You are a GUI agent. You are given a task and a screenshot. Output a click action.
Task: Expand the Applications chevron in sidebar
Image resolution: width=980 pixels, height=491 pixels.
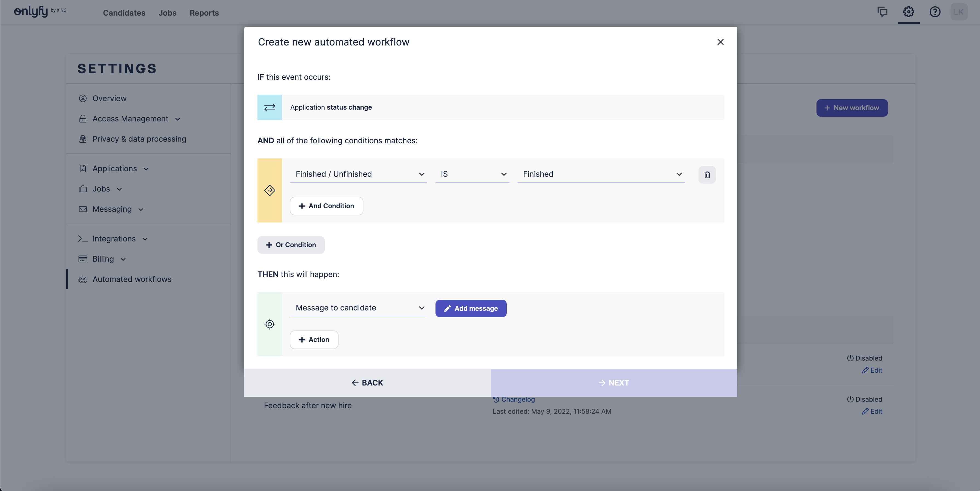click(146, 169)
